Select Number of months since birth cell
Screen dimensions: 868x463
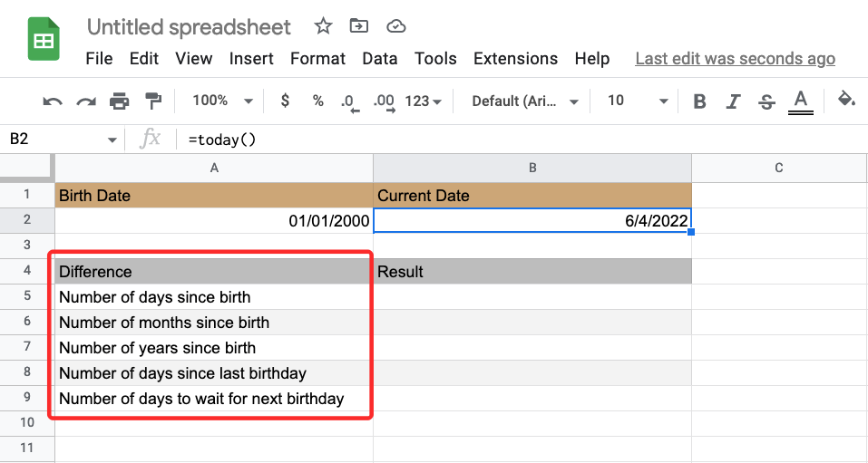click(214, 323)
